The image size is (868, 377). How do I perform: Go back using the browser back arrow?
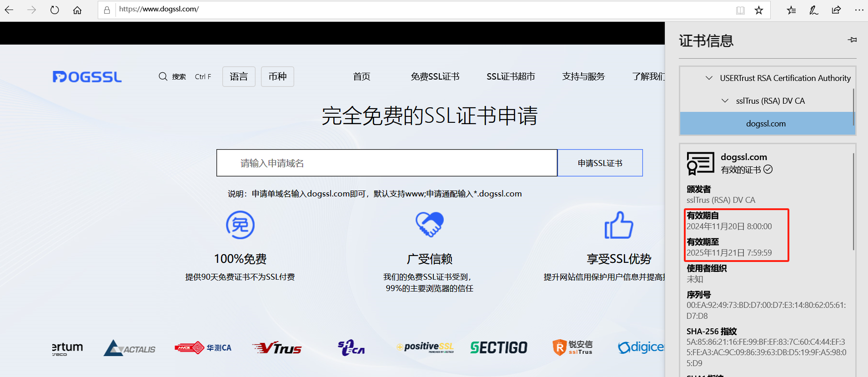coord(9,10)
